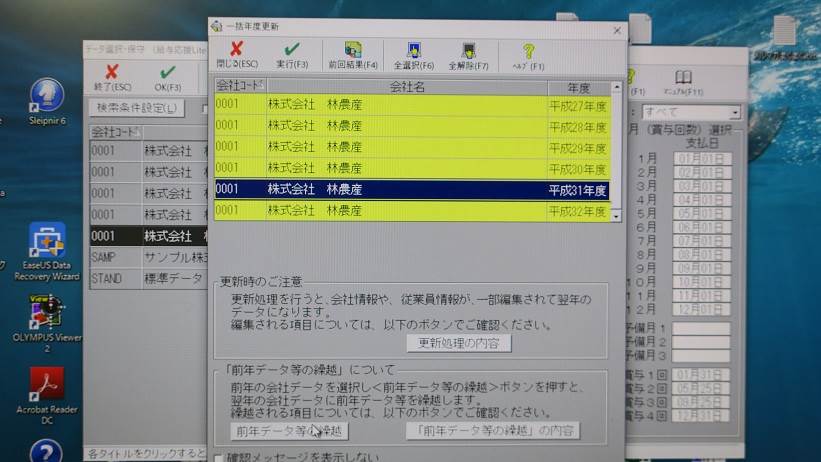Sort the list by 会社コード column header
821x462 pixels.
238,87
